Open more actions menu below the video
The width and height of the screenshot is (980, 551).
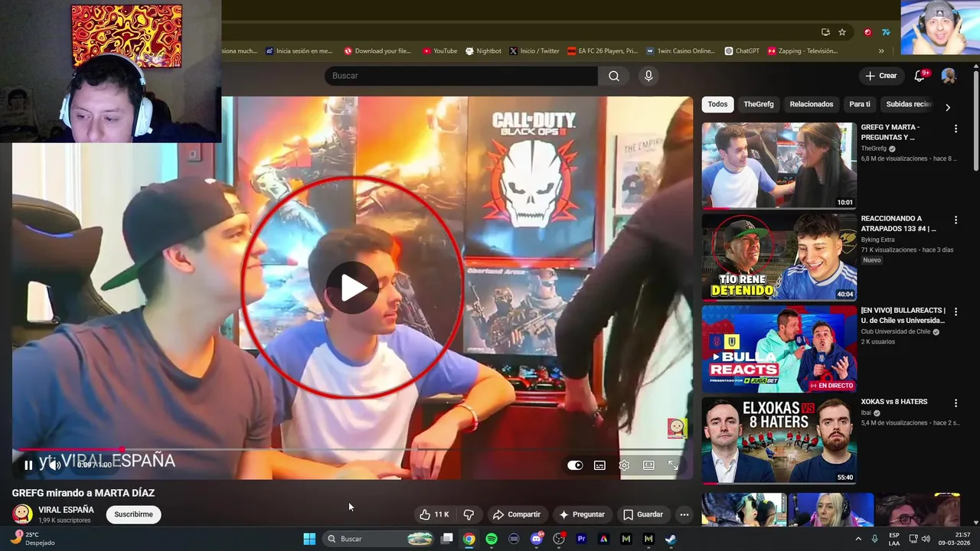coord(684,514)
